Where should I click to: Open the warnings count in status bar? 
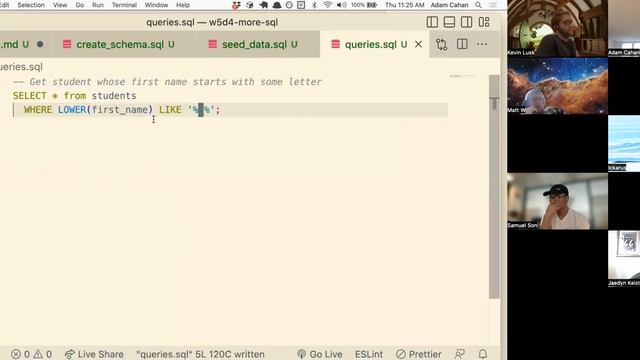[42, 354]
